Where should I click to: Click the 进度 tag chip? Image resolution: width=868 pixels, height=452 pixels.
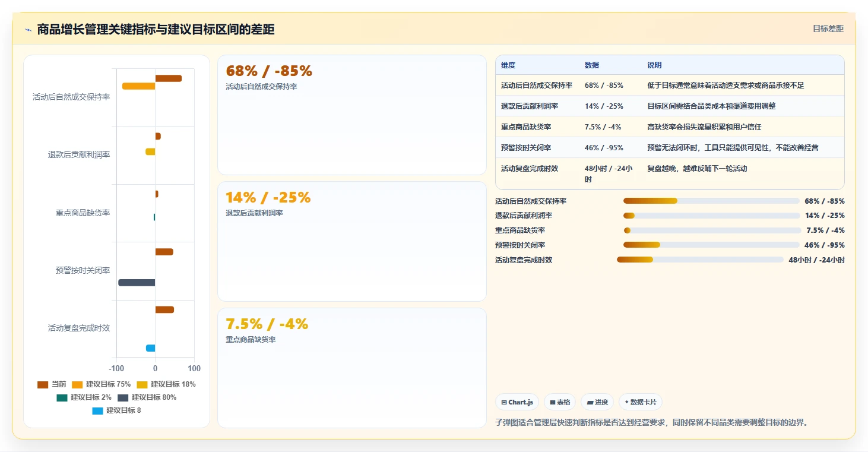pyautogui.click(x=597, y=402)
